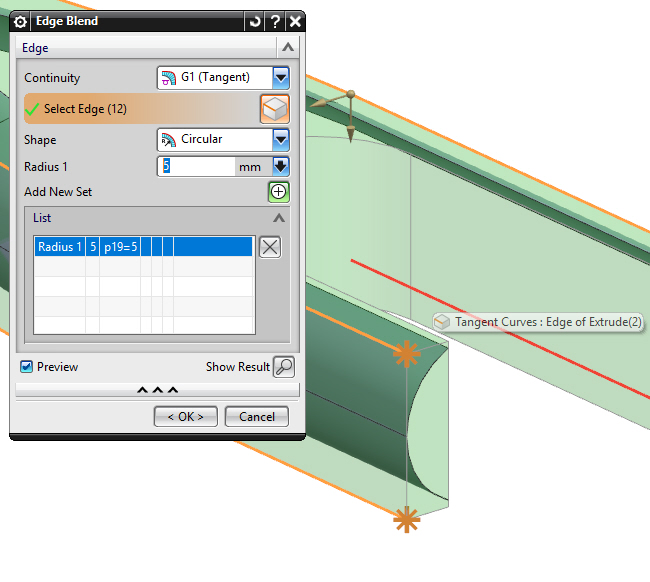650x582 pixels.
Task: Remove the selected list entry
Action: 270,247
